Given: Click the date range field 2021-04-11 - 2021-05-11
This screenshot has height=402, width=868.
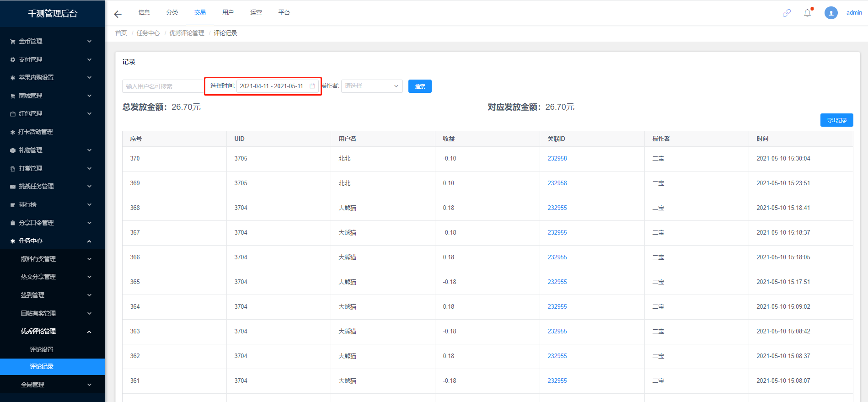Looking at the screenshot, I should (x=278, y=86).
